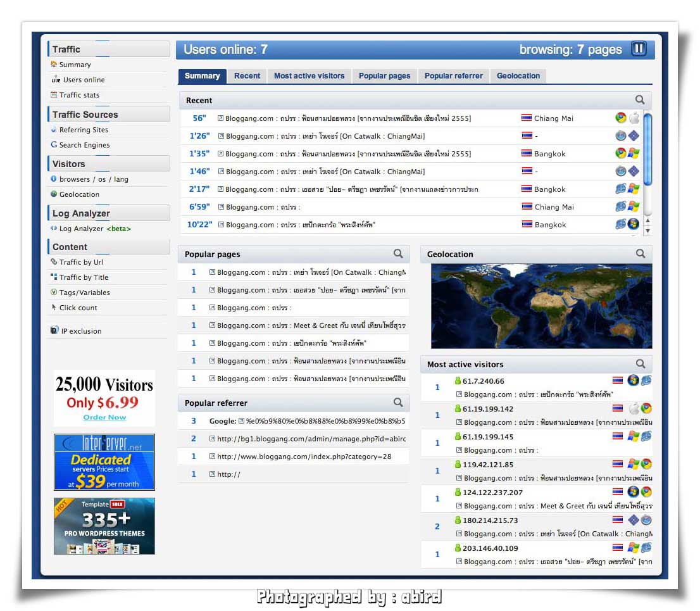700x611 pixels.
Task: Click the Apple OS icon in 56" row
Action: 634,118
